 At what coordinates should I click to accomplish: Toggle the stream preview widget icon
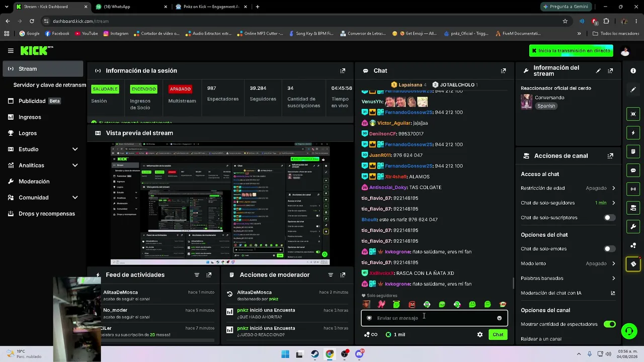tap(633, 114)
